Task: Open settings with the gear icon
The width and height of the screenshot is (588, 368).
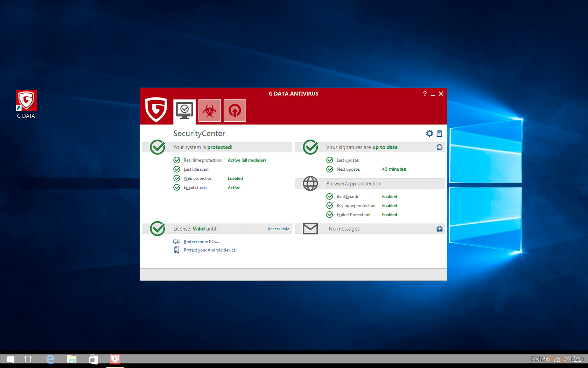Action: 429,134
